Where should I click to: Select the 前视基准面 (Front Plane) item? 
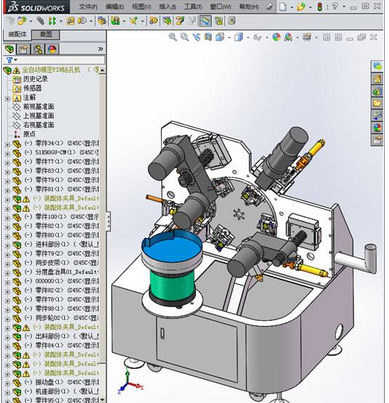point(38,107)
